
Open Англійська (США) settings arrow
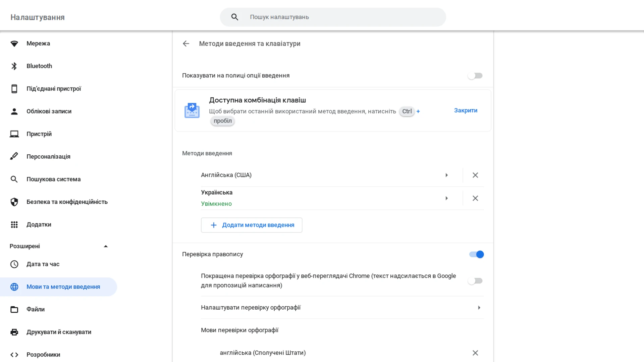click(446, 175)
